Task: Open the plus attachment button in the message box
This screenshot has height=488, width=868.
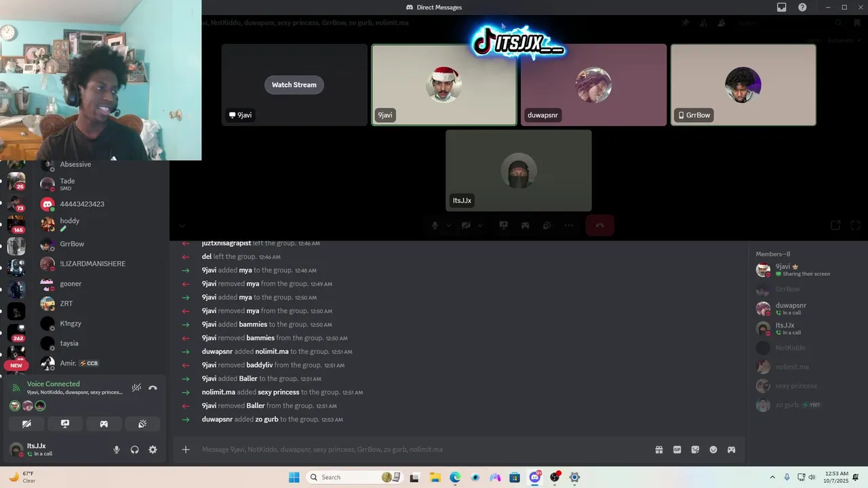Action: [x=185, y=449]
